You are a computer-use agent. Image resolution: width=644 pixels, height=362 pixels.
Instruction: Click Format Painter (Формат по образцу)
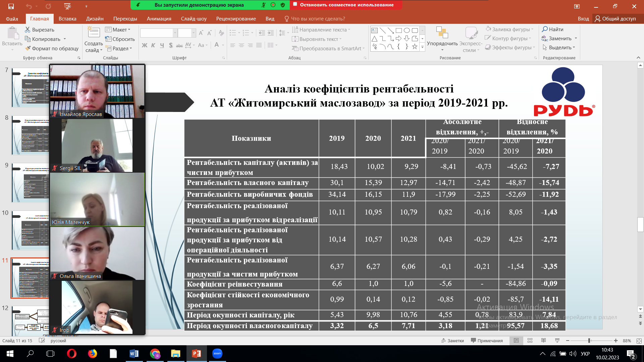52,49
